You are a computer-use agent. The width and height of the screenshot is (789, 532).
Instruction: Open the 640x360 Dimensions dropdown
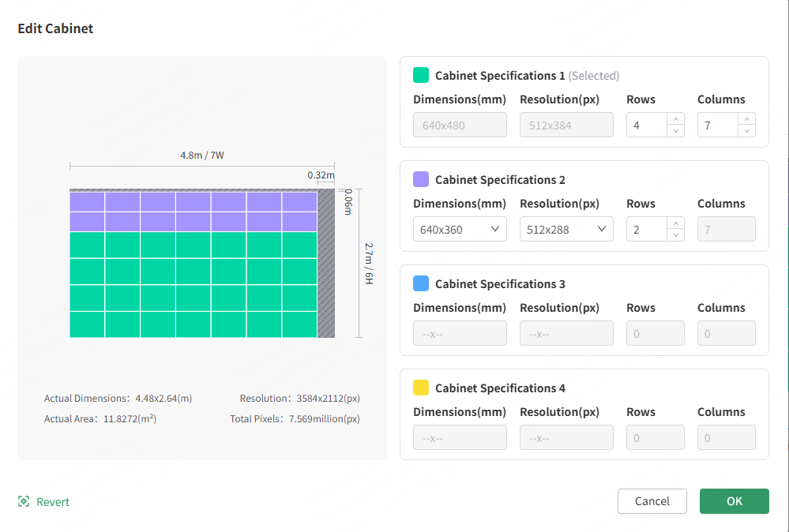(460, 230)
